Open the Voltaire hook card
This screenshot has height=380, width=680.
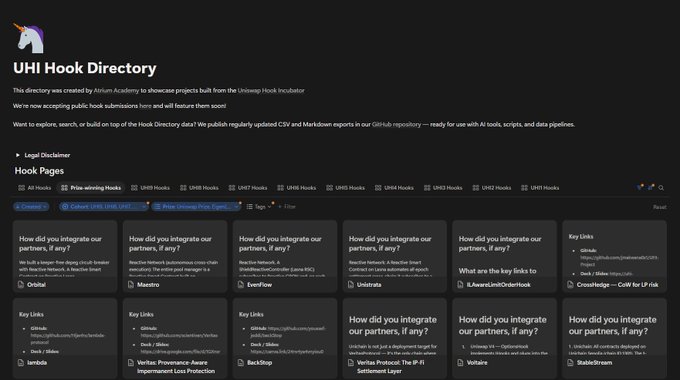click(x=504, y=338)
